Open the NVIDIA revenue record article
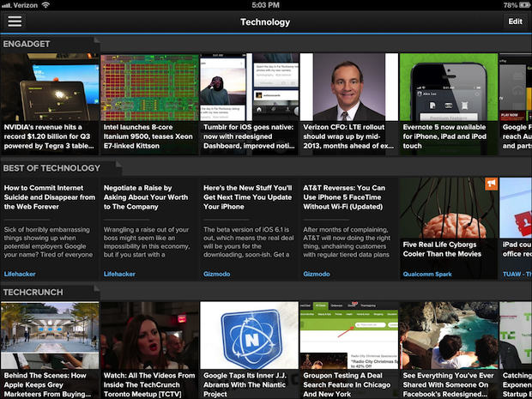Screen dimensions: 532x399 (49, 103)
